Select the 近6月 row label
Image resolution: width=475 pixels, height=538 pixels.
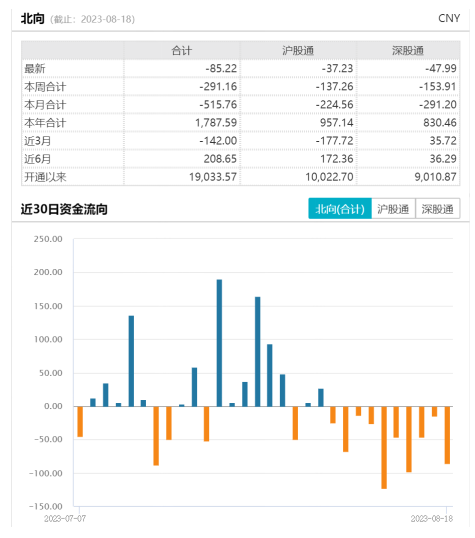coord(38,159)
